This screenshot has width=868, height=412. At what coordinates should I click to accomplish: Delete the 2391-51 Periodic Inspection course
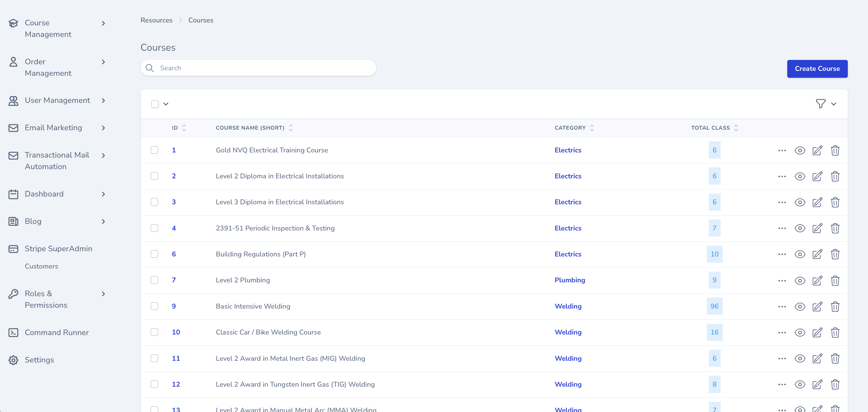tap(835, 228)
